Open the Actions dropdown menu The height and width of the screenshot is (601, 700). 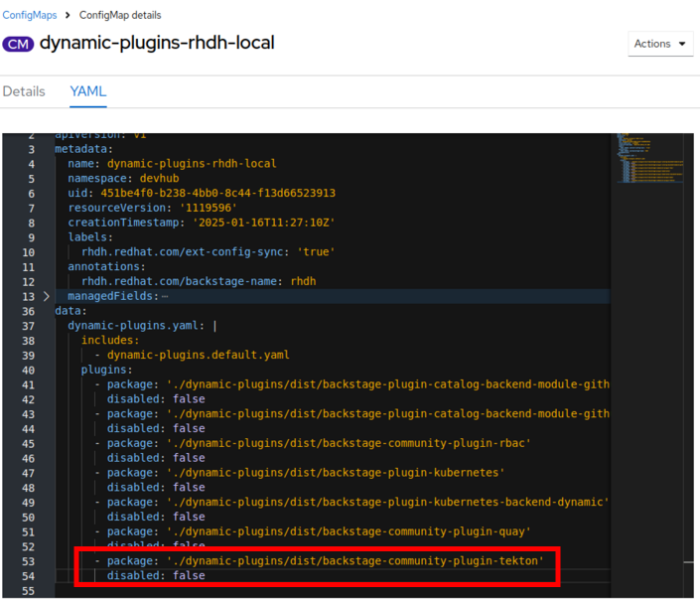[660, 44]
